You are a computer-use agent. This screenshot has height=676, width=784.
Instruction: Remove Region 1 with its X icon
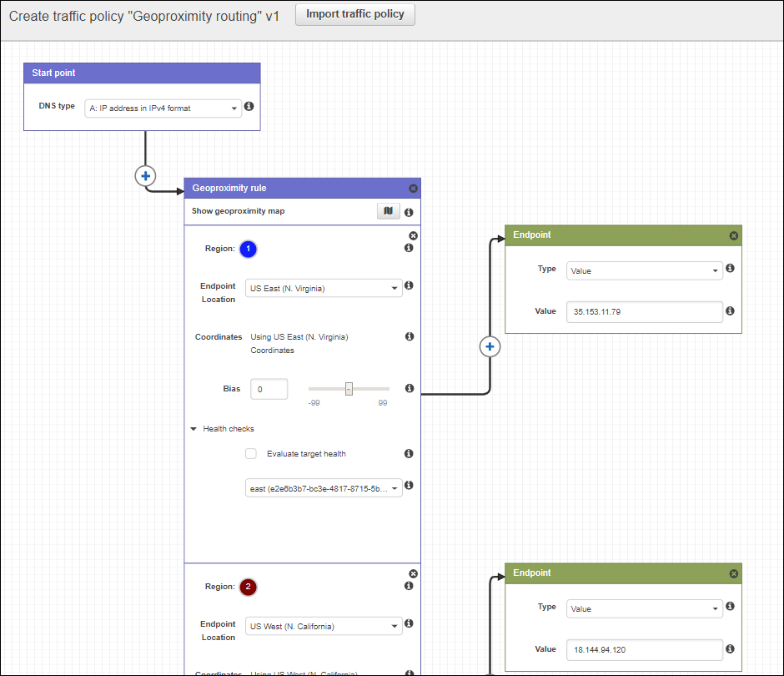[x=413, y=235]
